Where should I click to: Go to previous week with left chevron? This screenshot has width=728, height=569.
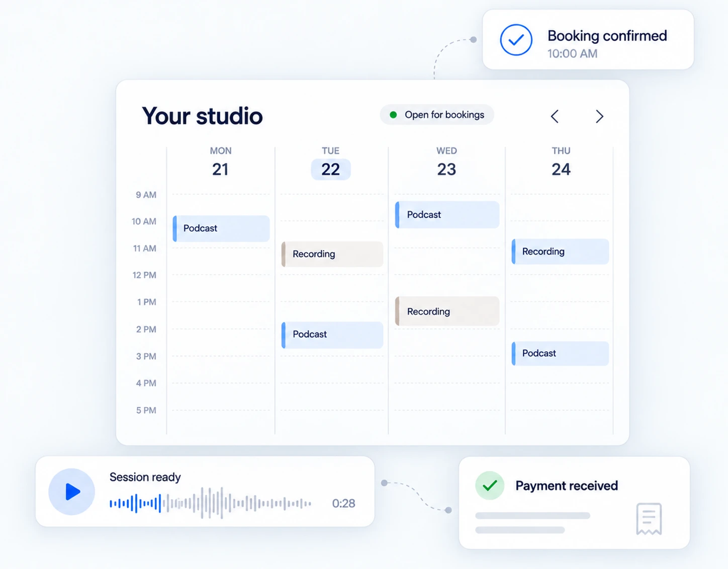(555, 116)
